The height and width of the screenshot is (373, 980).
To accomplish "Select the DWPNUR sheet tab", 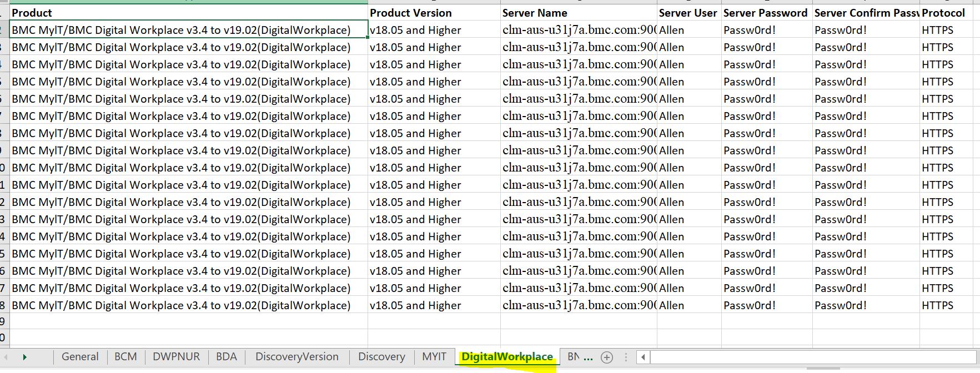I will click(x=176, y=357).
